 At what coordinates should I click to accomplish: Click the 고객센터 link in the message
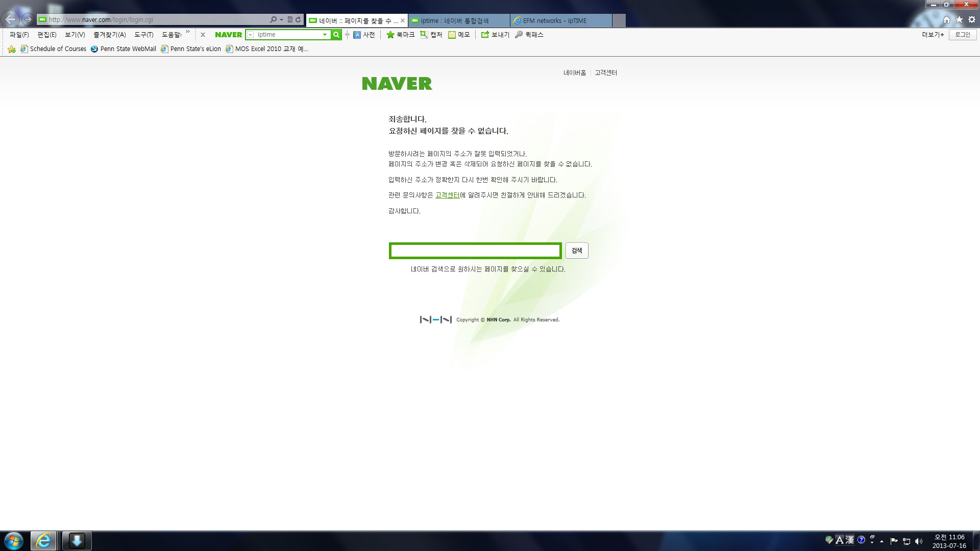pos(448,195)
